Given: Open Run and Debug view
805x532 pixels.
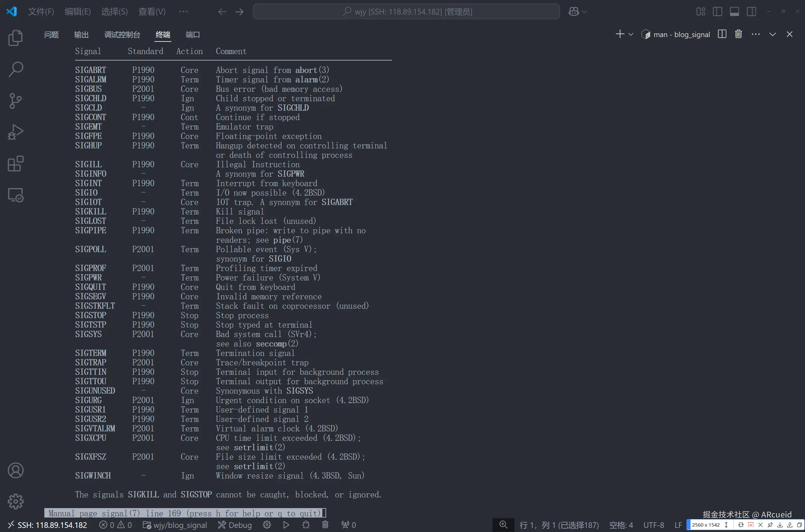Looking at the screenshot, I should (15, 132).
